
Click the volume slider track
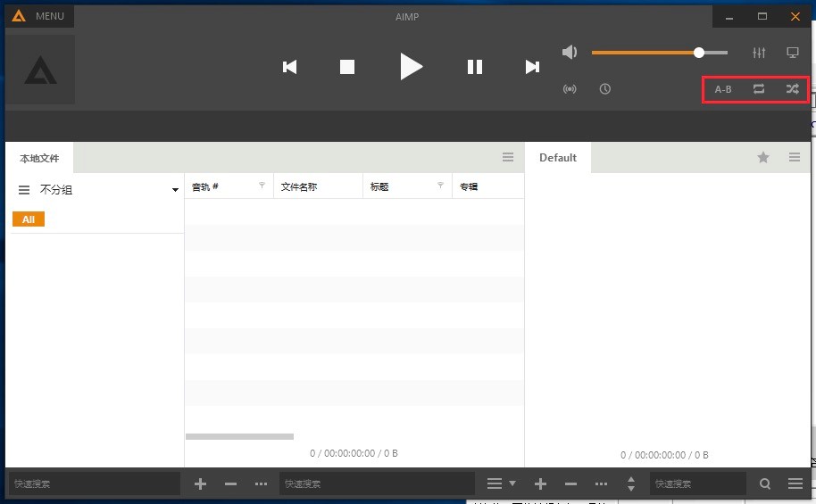pyautogui.click(x=659, y=53)
